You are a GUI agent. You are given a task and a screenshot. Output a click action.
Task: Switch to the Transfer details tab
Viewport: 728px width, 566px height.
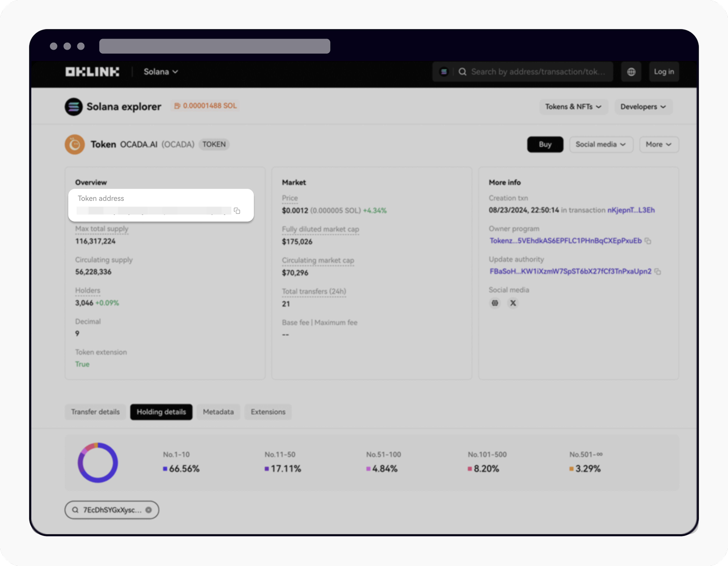pyautogui.click(x=95, y=412)
